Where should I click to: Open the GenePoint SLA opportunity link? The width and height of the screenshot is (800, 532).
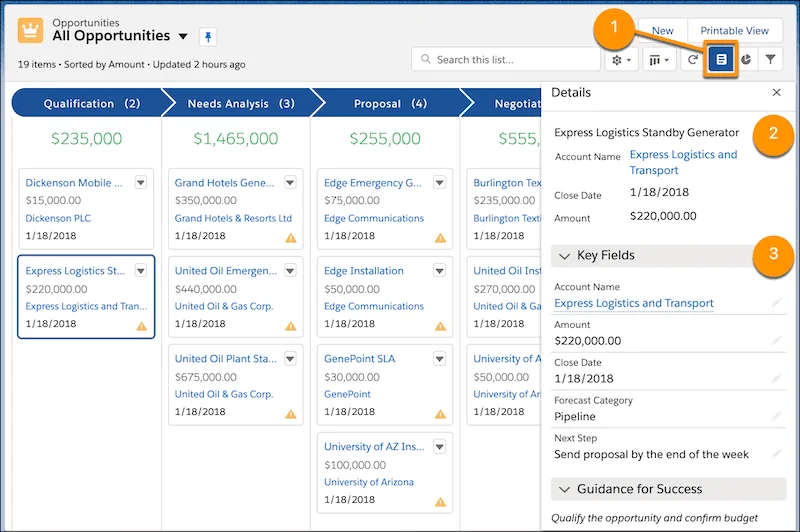point(359,359)
